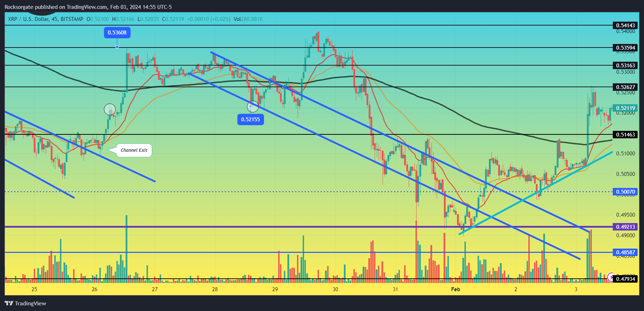Image resolution: width=644 pixels, height=311 pixels.
Task: Select the circle marker above the 0.52155 label
Action: pos(252,106)
